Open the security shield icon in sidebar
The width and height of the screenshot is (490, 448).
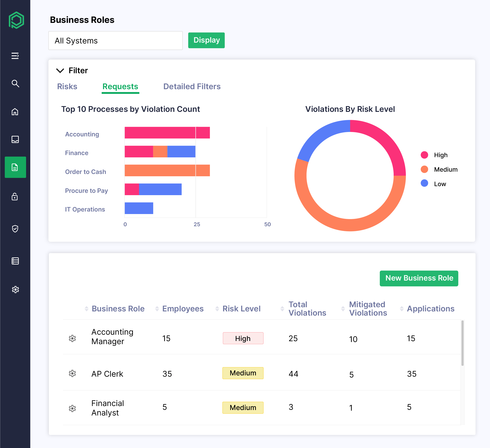click(15, 228)
